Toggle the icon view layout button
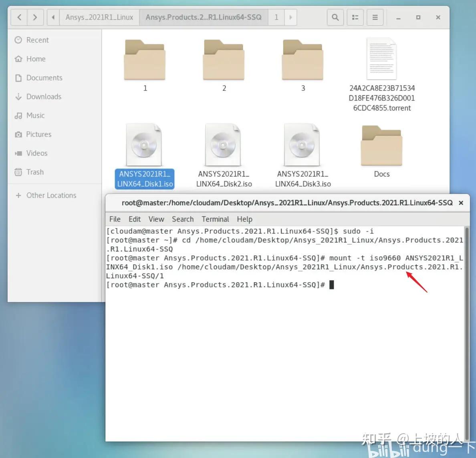Screen dimensions: 476x458 coord(355,17)
